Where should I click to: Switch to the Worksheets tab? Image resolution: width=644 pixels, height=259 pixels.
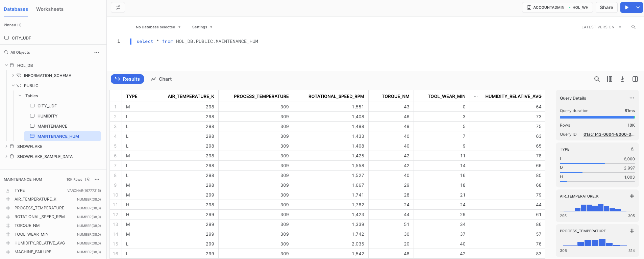click(x=50, y=9)
